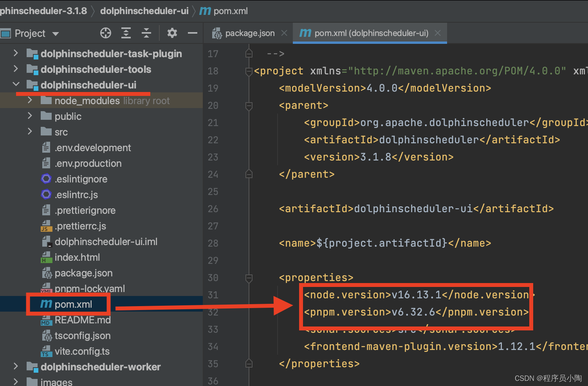This screenshot has width=588, height=386.
Task: Click the Collapse All icon in Project panel
Action: [x=146, y=33]
